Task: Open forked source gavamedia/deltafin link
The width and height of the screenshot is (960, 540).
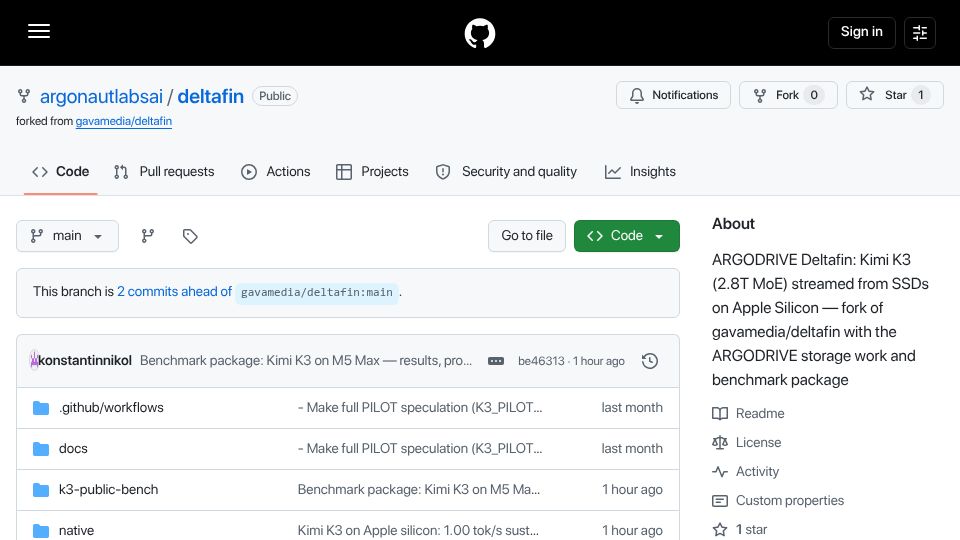Action: [x=124, y=121]
